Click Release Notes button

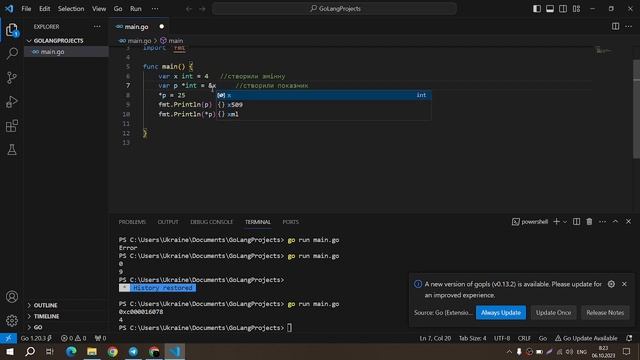(605, 313)
